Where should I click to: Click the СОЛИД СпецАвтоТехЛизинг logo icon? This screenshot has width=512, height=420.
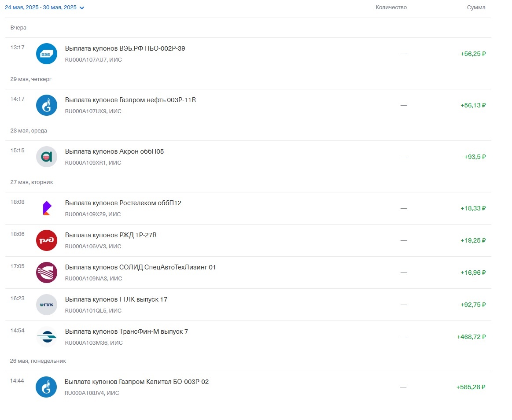tap(46, 273)
